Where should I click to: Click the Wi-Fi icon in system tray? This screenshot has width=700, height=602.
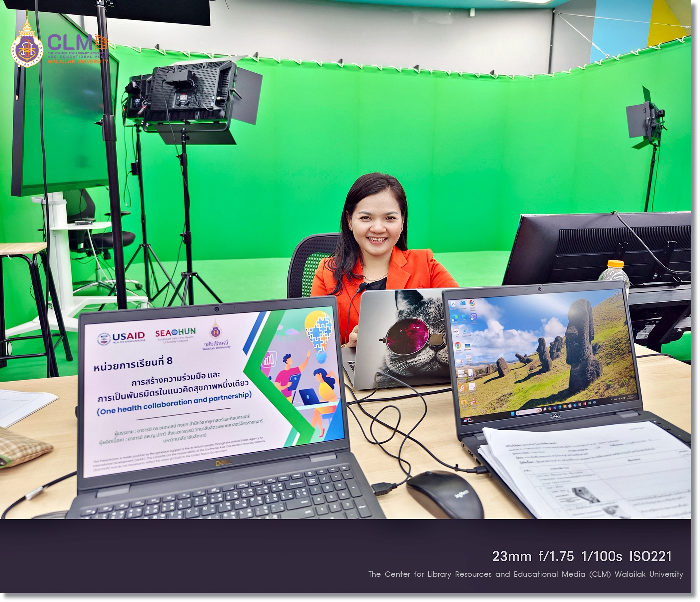coord(619,398)
